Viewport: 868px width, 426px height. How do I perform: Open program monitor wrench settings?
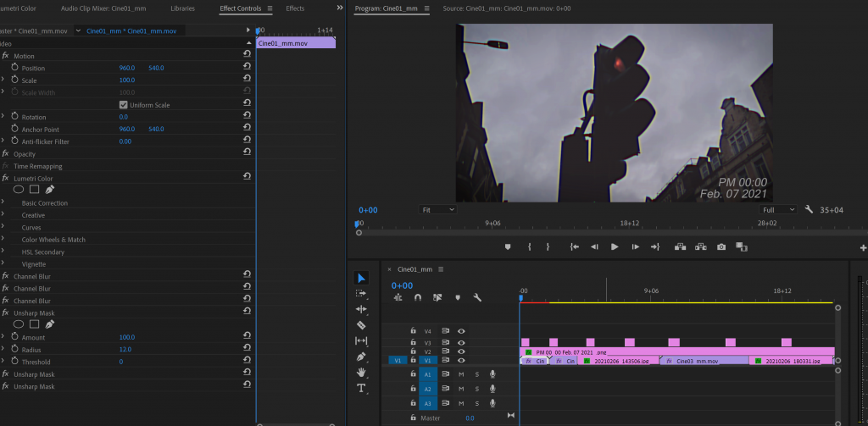click(809, 210)
